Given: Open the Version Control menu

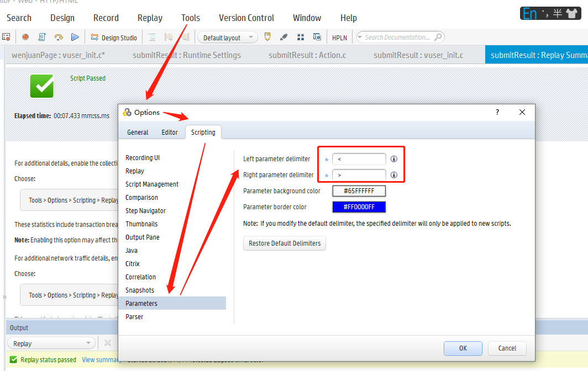Looking at the screenshot, I should 246,18.
